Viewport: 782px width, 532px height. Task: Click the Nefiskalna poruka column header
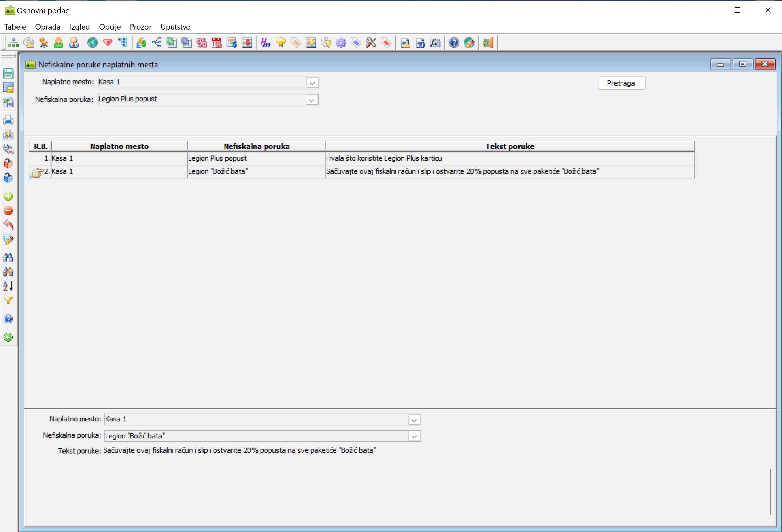point(256,146)
